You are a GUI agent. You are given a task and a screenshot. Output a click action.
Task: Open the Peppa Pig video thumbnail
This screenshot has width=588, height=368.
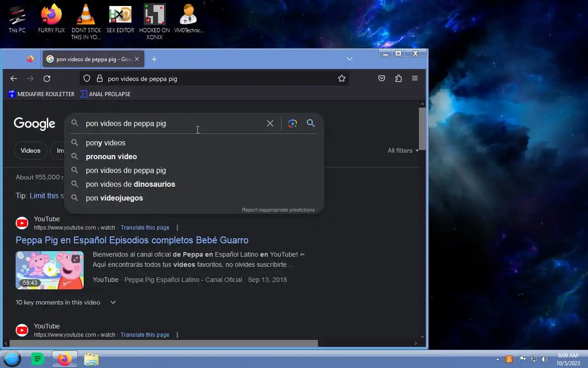click(x=50, y=270)
